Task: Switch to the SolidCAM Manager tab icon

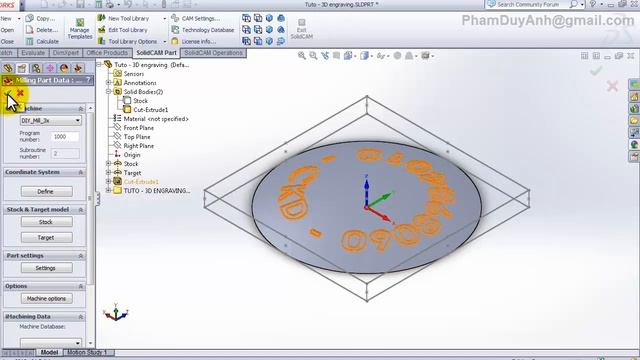Action: (x=78, y=68)
